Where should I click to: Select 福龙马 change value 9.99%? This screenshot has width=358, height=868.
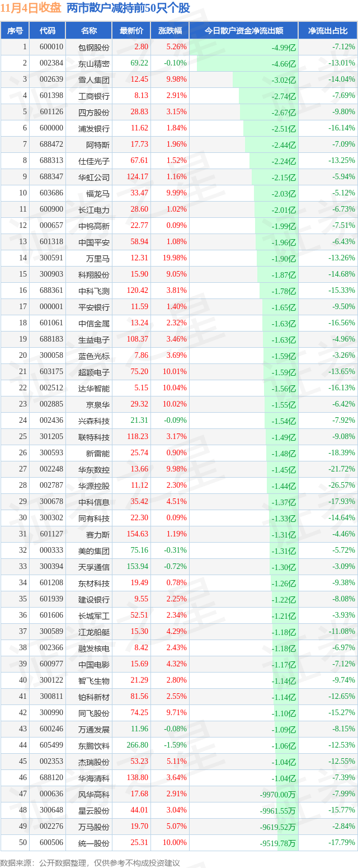pos(177,194)
